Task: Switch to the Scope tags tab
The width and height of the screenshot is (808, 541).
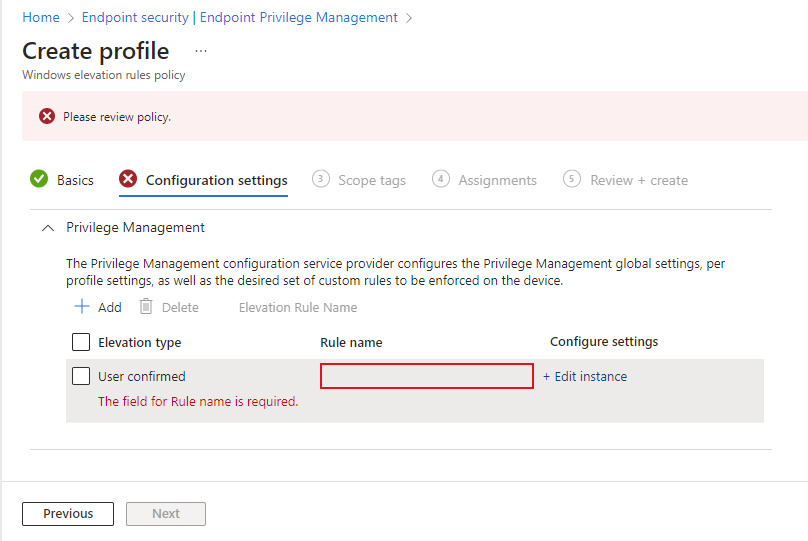Action: (372, 180)
